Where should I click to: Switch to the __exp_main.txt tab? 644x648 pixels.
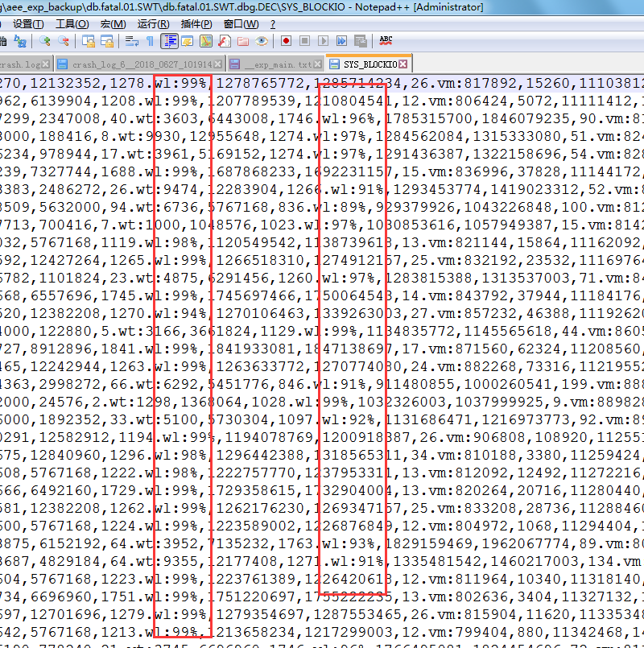278,64
